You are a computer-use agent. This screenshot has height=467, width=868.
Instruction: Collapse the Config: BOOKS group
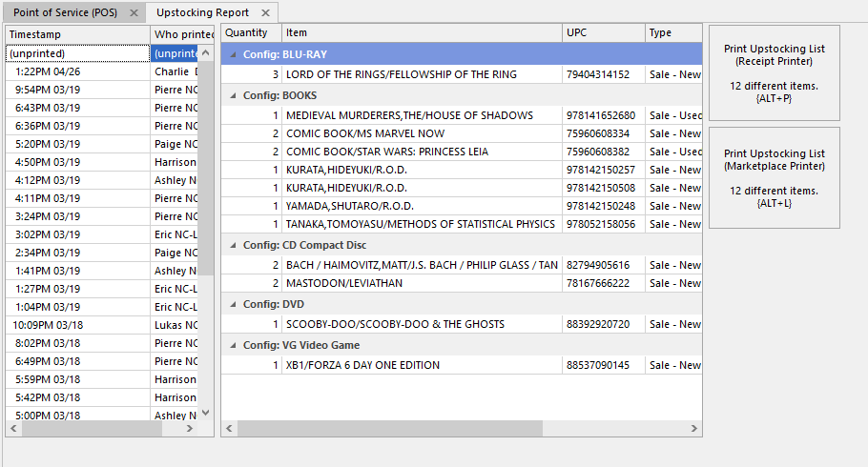click(x=233, y=95)
